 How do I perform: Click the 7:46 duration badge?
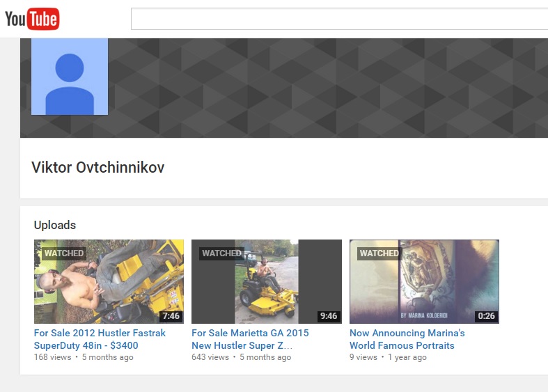tap(171, 316)
